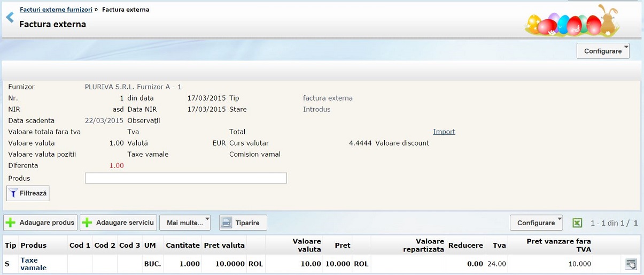
Task: Open the row actions icon for Taxe vamale
Action: click(631, 264)
